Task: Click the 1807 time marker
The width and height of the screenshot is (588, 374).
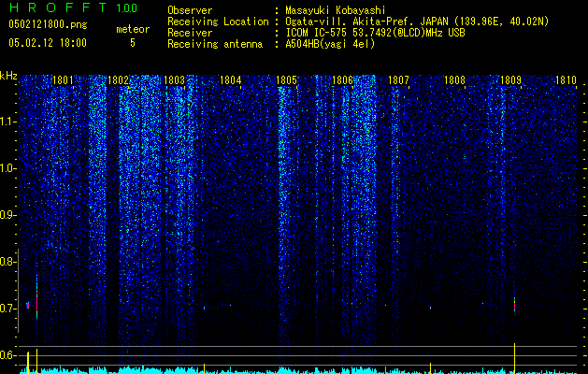Action: [x=398, y=80]
